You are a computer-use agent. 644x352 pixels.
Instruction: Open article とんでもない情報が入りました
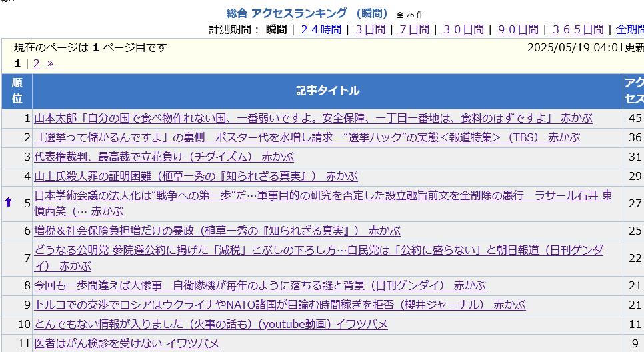211,323
